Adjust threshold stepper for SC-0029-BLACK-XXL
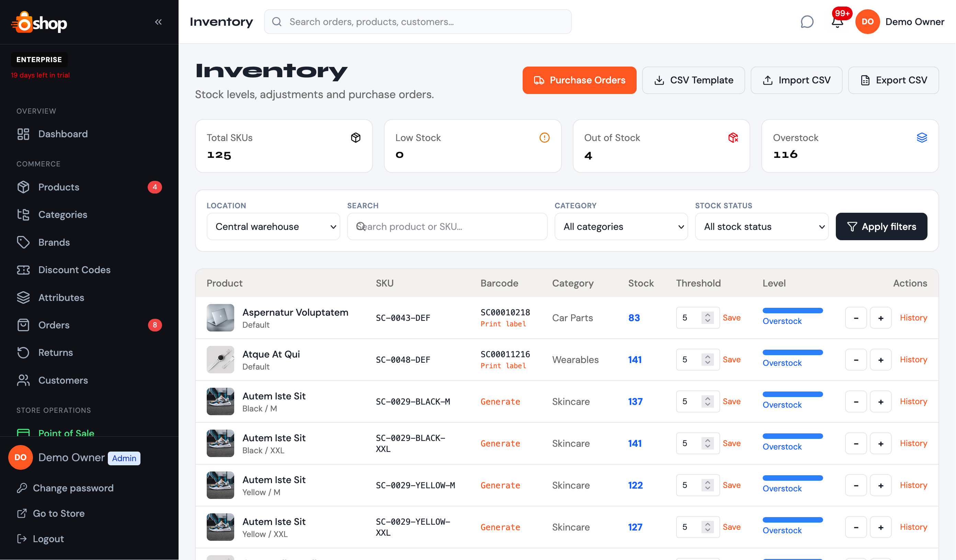 (707, 444)
